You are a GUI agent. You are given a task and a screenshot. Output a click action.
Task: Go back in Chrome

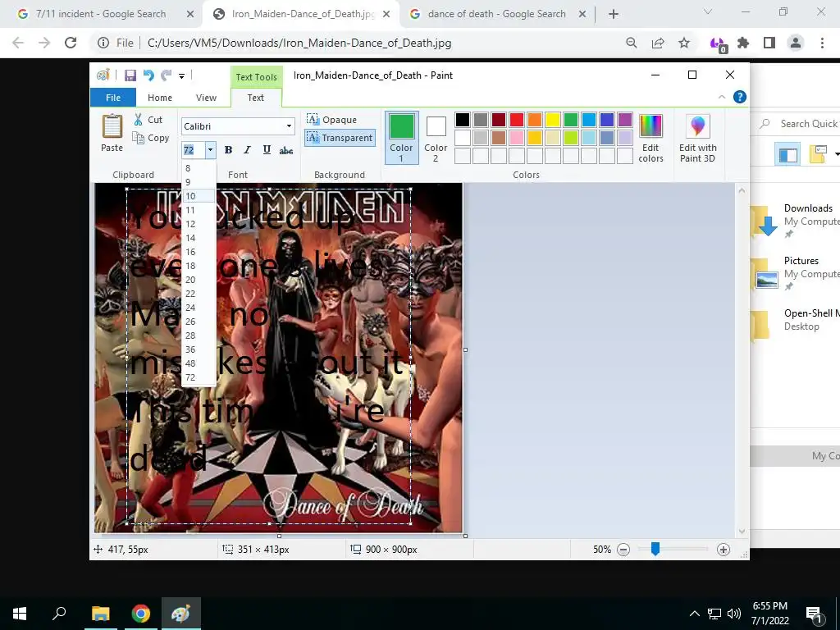click(18, 43)
